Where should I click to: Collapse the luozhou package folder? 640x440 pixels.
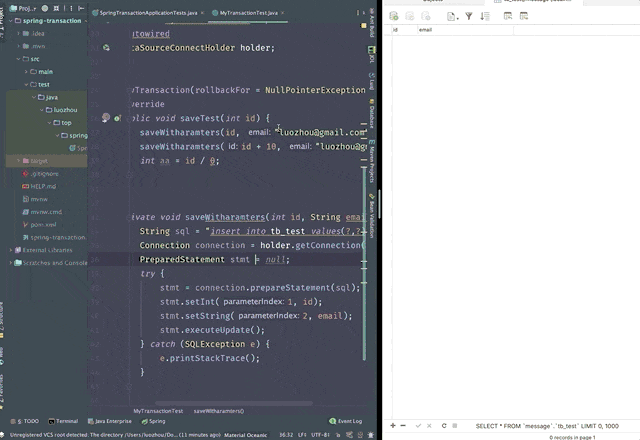click(x=42, y=110)
